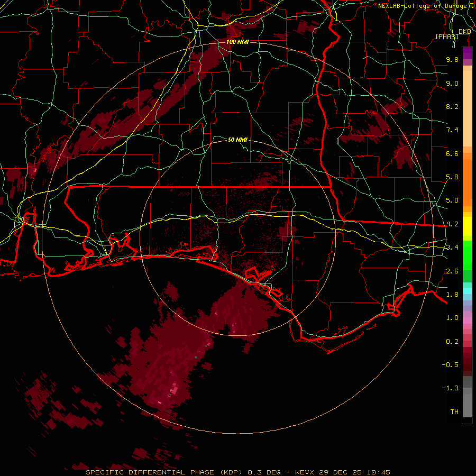
Task: Click the 9.0 scale label
Action: (452, 83)
